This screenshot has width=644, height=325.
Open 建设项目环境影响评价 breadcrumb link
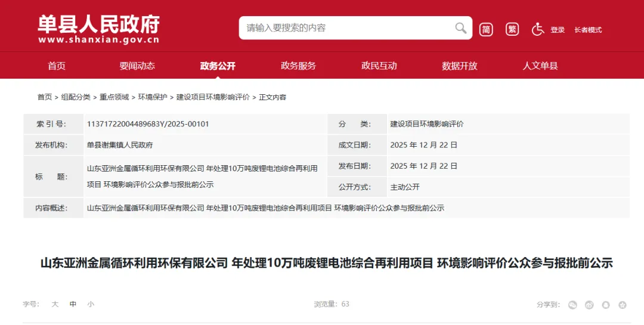coord(213,97)
